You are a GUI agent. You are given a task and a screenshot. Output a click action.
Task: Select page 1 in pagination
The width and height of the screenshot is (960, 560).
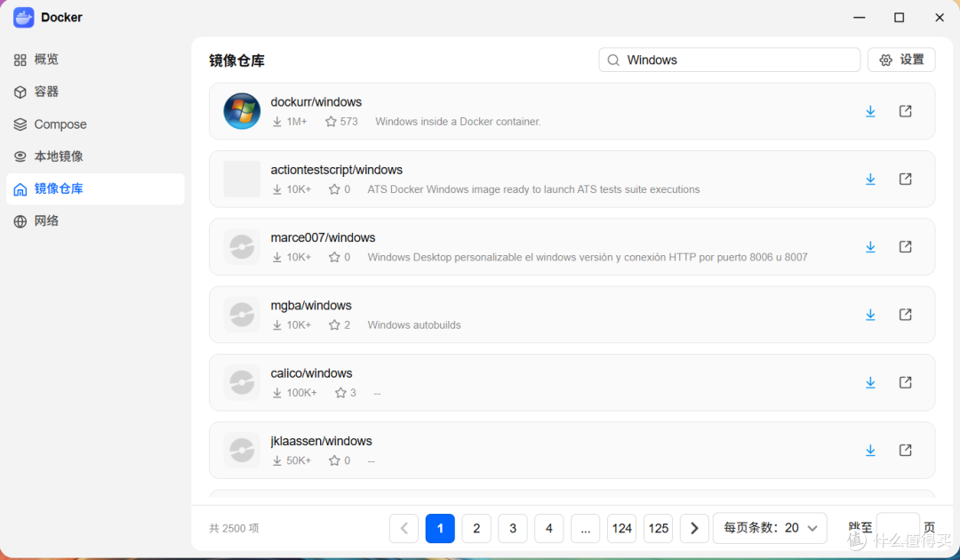coord(440,528)
